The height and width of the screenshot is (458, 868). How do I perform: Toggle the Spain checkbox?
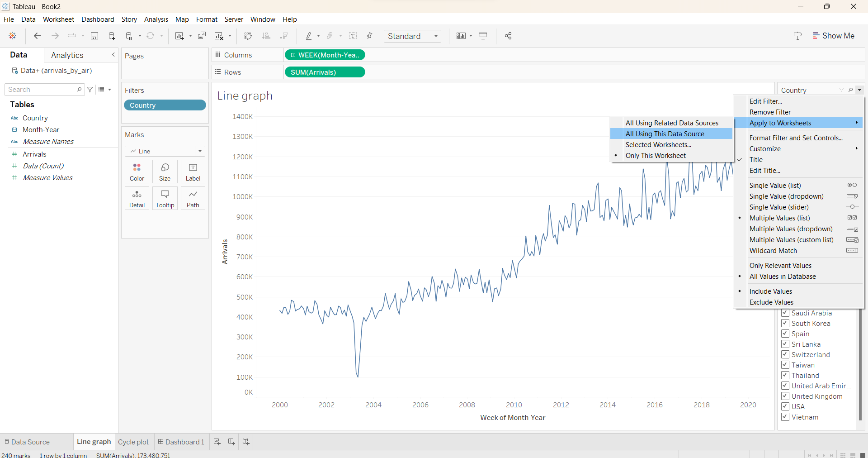(x=785, y=334)
